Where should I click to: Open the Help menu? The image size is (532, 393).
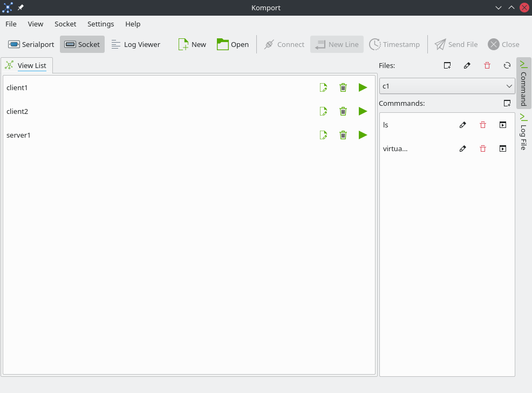[133, 24]
